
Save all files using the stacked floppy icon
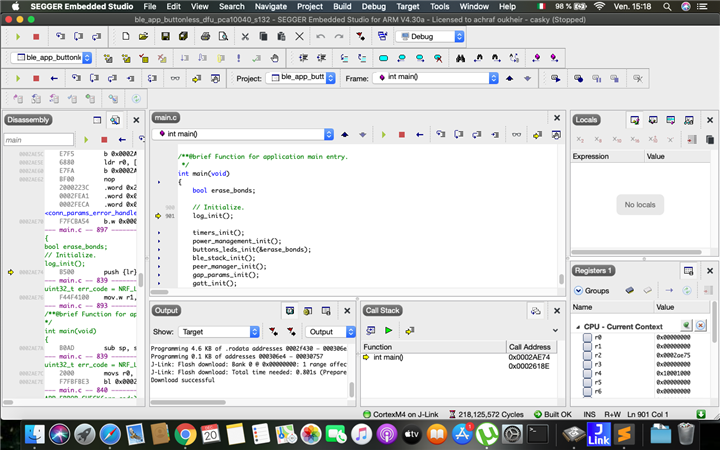183,36
